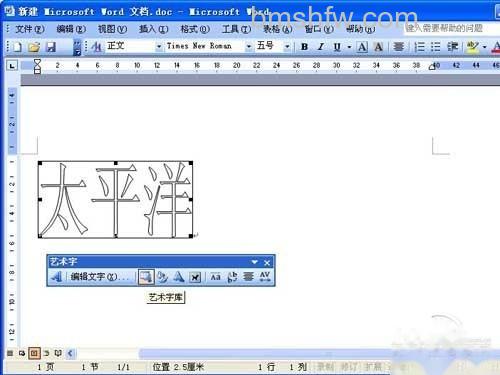Open the 插入 menu
Screen dimensions: 500x375
153,29
